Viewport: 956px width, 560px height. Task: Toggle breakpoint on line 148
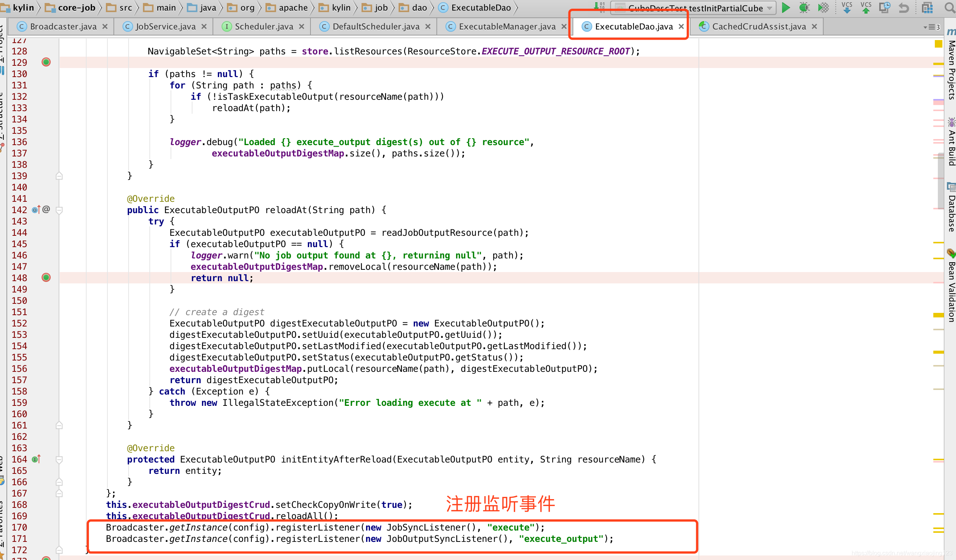pos(46,277)
